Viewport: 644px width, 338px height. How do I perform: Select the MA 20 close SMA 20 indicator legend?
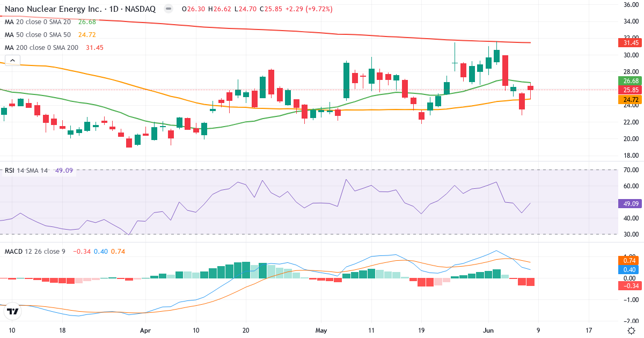point(50,22)
